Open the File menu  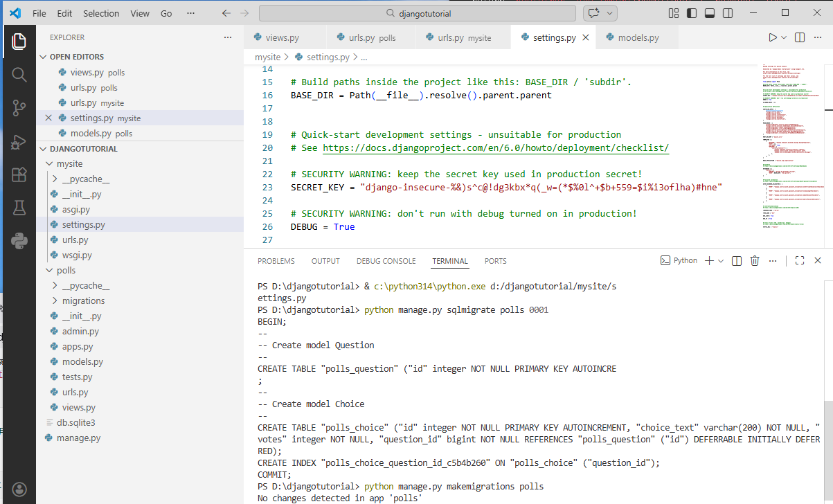(x=39, y=13)
